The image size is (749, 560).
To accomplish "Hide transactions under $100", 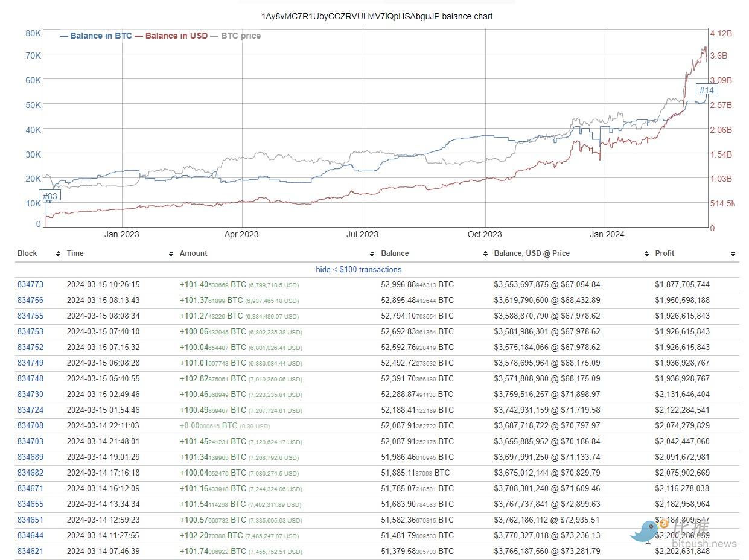I will [358, 269].
